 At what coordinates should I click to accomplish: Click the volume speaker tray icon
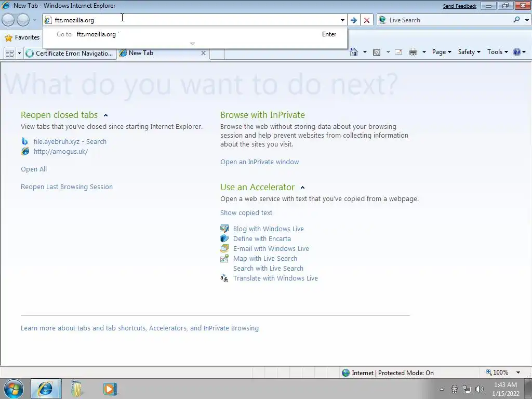click(x=480, y=389)
